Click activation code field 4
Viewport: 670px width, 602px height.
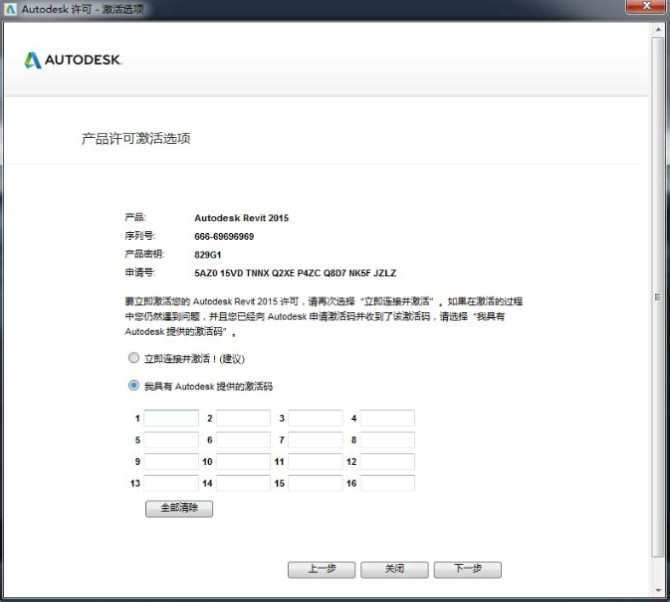click(x=387, y=418)
